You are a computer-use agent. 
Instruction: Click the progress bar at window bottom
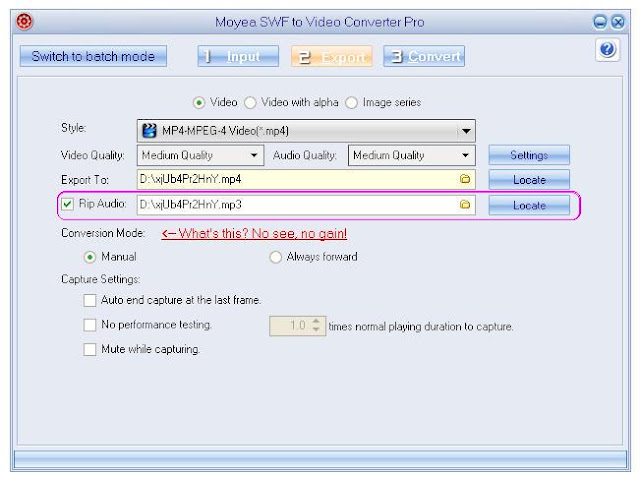coord(320,459)
